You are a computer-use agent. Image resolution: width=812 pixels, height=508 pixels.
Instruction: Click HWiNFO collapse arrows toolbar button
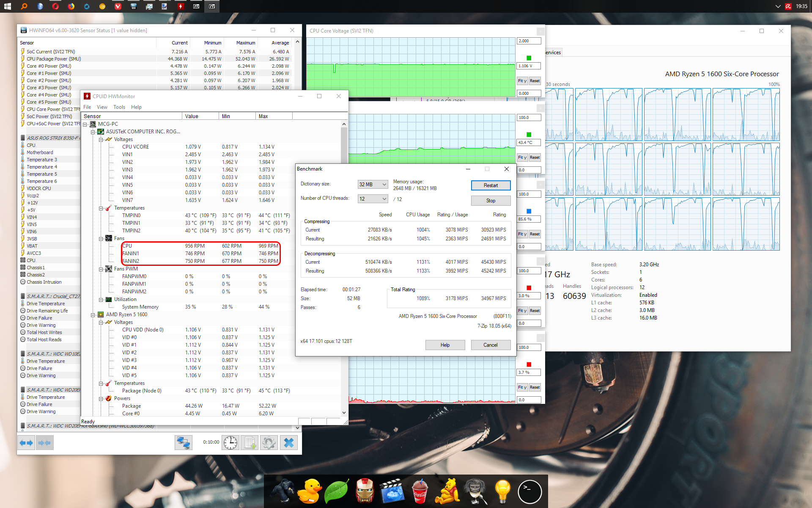(44, 443)
